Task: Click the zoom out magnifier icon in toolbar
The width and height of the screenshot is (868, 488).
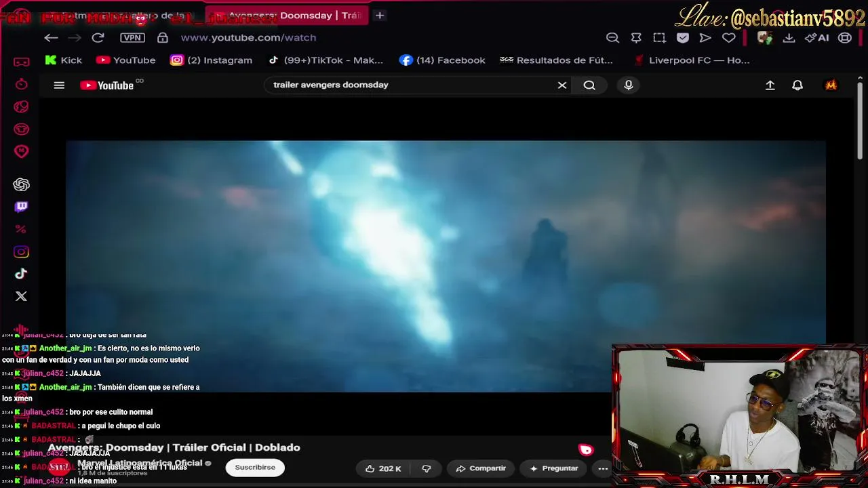Action: point(612,38)
